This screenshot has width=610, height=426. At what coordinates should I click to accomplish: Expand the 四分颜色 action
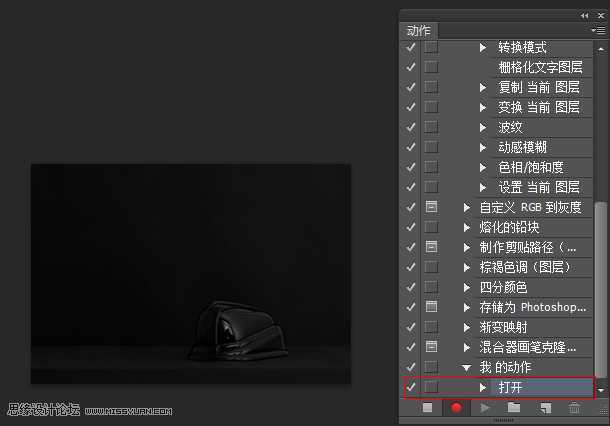pos(467,287)
